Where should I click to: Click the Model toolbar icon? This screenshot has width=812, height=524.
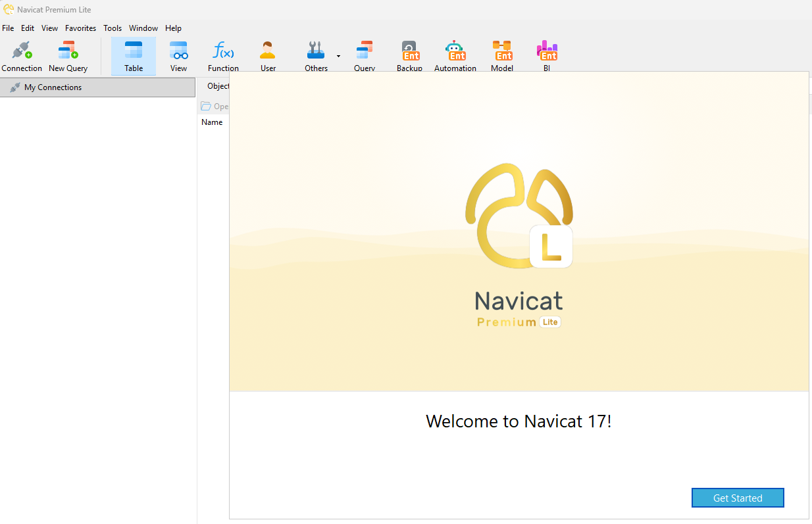pyautogui.click(x=502, y=56)
